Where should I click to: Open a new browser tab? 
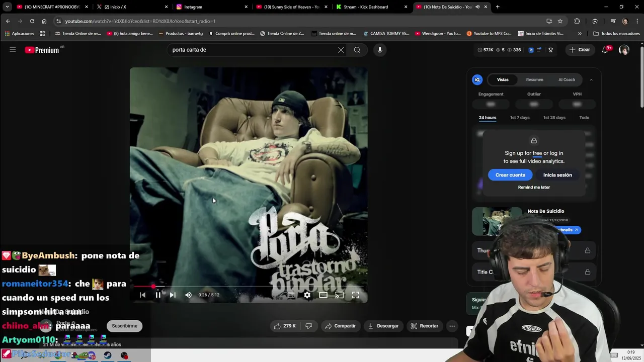tap(498, 7)
